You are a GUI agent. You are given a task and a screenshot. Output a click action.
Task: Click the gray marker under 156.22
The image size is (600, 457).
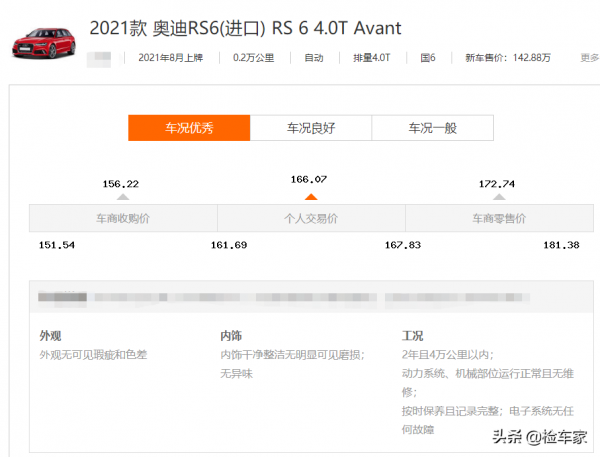tap(123, 197)
